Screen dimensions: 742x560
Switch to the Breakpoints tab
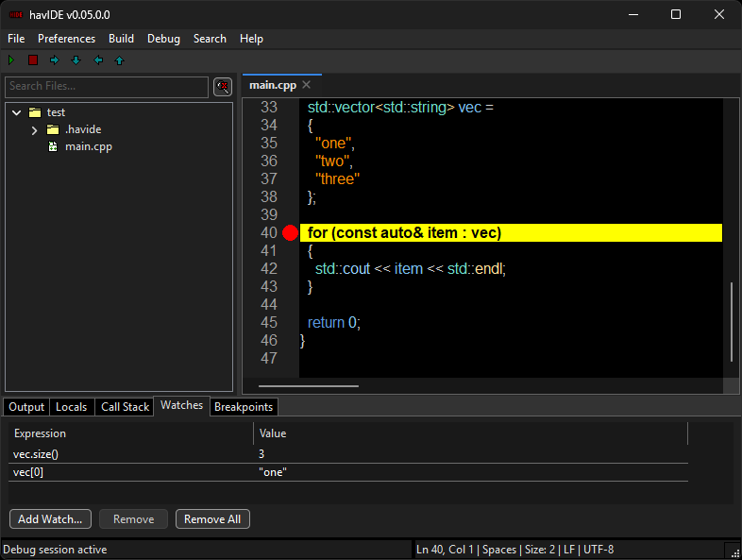244,407
